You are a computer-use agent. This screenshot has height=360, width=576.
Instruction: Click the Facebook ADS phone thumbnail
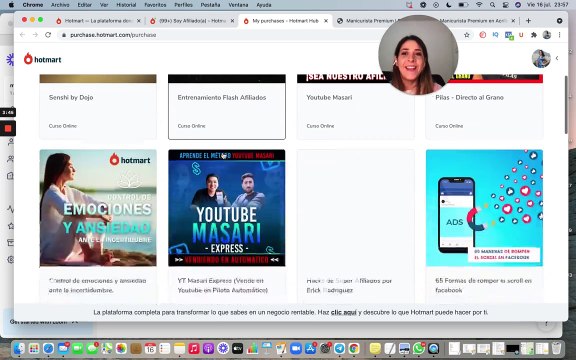[484, 208]
